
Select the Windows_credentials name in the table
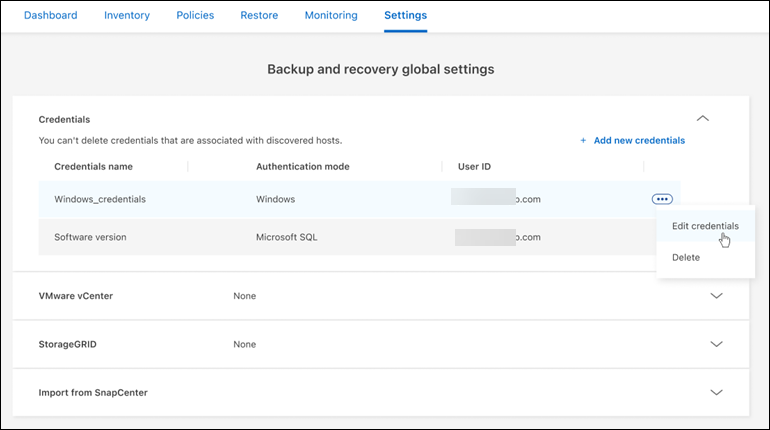(x=100, y=199)
